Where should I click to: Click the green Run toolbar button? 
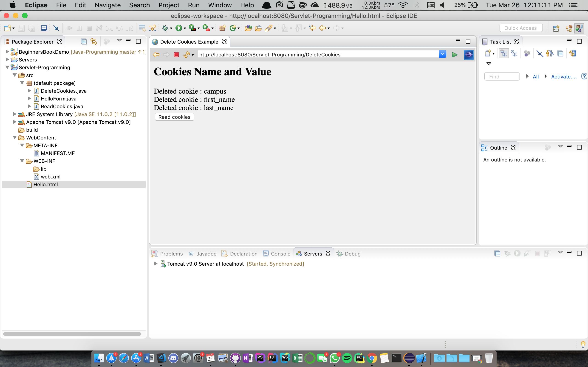[179, 28]
